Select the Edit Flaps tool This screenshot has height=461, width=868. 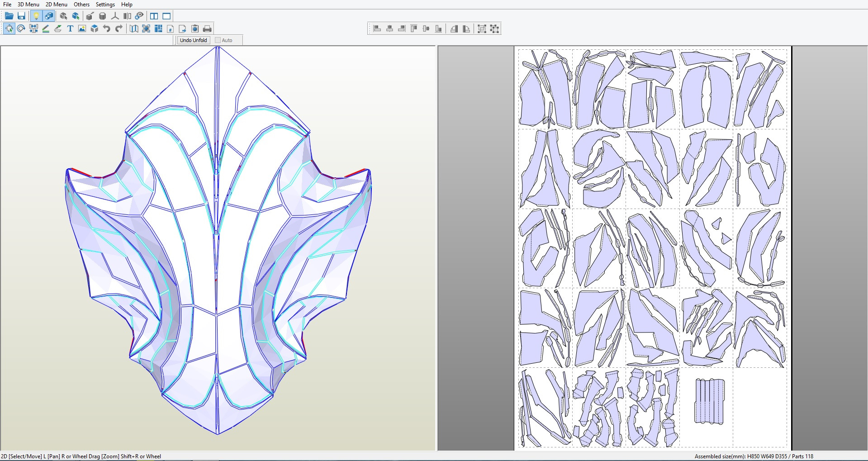[x=58, y=29]
